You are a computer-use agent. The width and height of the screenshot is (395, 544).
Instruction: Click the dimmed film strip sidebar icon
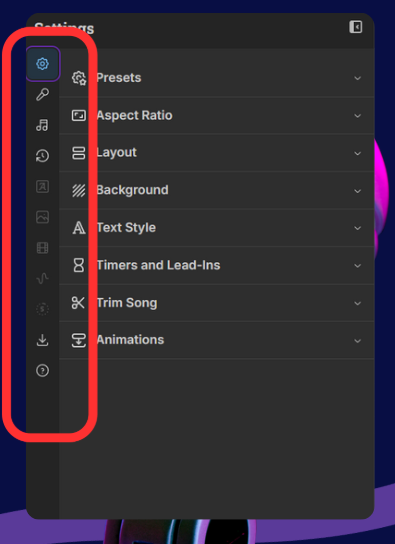(x=43, y=248)
